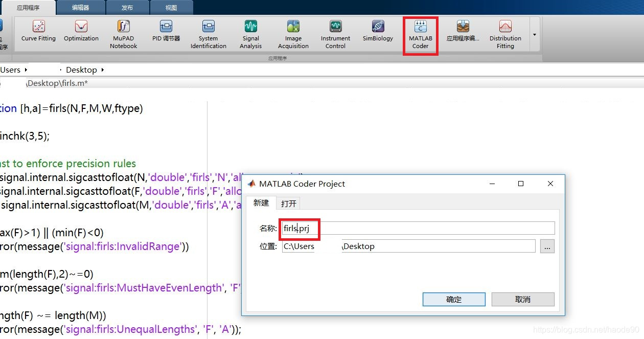Screen dimensions: 644x339
Task: Launch Instrument Control app
Action: 336,35
